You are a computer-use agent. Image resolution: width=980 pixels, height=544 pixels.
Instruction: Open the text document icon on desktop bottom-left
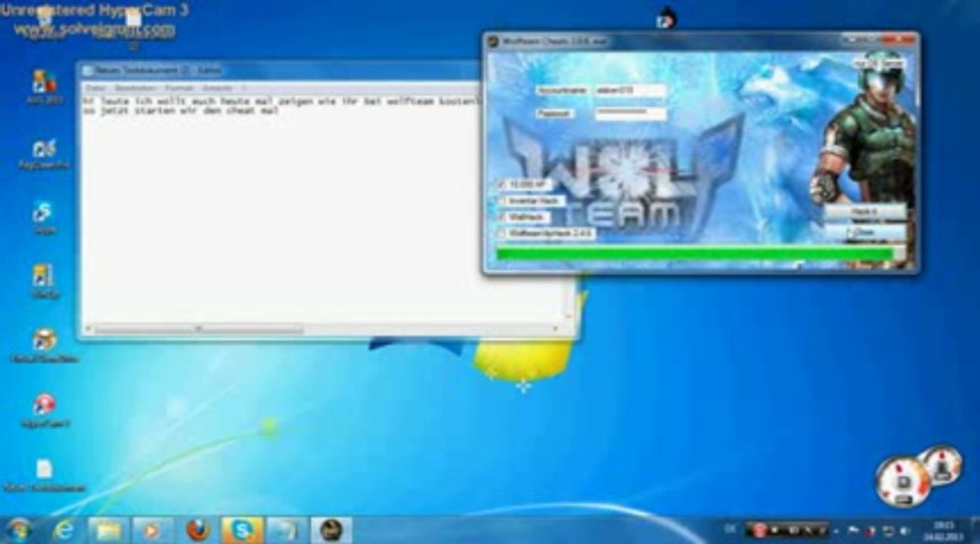pyautogui.click(x=44, y=475)
